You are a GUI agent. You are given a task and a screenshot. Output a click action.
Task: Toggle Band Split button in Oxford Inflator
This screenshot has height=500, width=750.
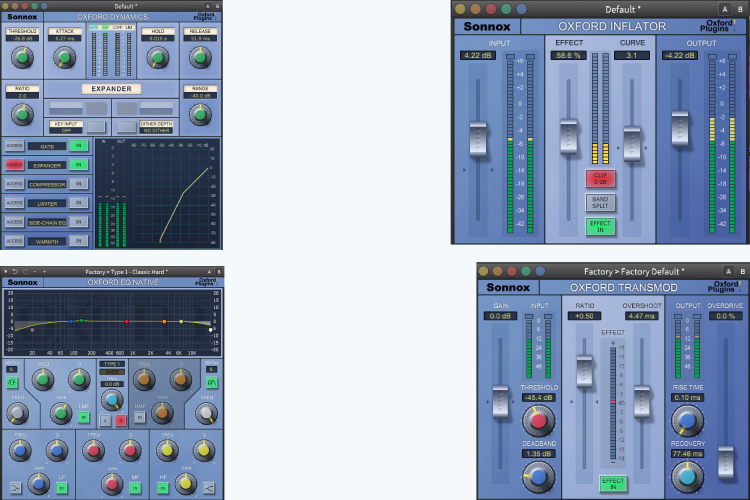[600, 202]
